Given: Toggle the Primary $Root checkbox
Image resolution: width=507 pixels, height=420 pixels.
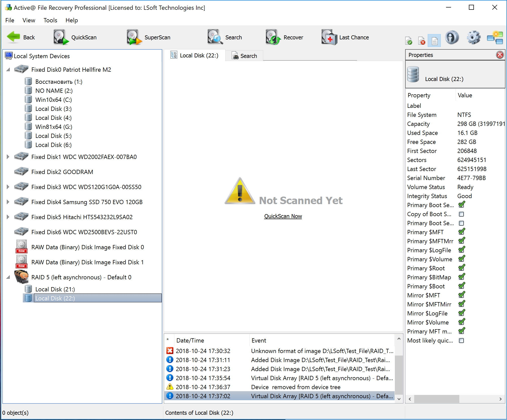Looking at the screenshot, I should click(x=462, y=268).
